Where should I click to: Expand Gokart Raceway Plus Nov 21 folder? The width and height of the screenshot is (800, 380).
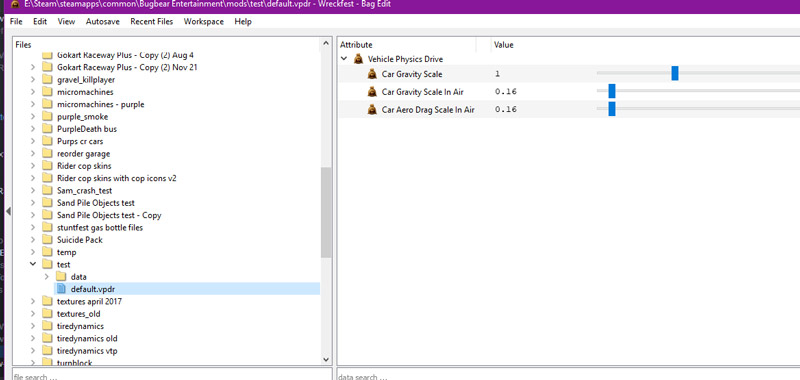(33, 67)
